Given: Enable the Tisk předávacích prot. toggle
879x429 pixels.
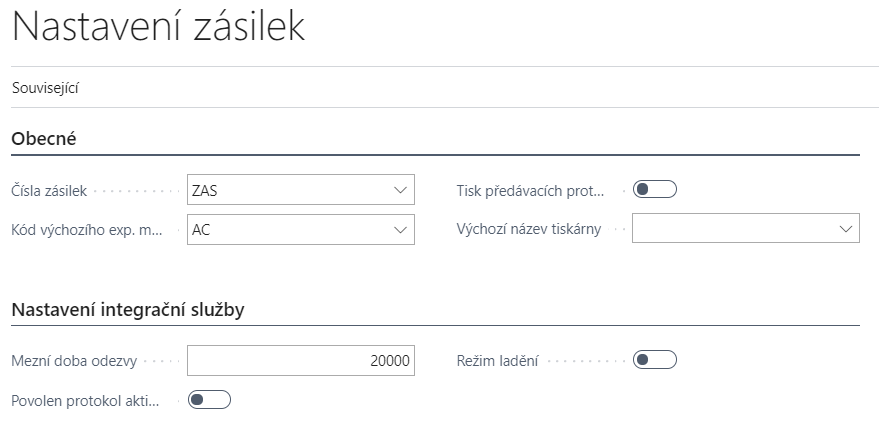Looking at the screenshot, I should tap(655, 189).
